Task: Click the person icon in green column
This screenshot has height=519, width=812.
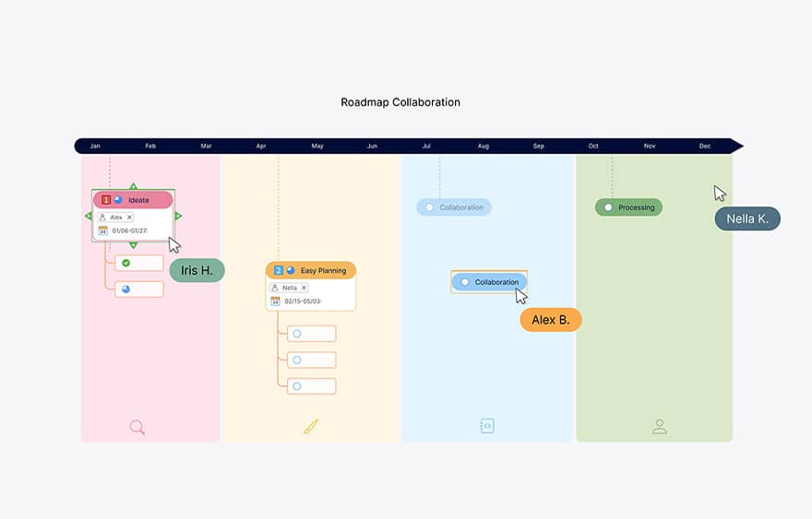Action: 659,427
